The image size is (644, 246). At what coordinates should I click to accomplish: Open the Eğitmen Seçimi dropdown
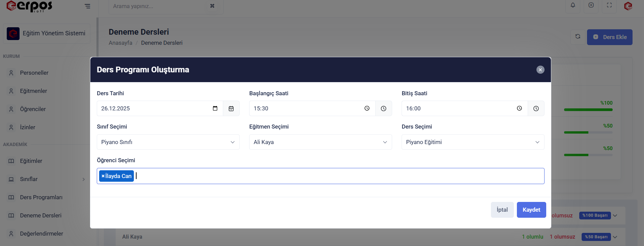coord(320,142)
